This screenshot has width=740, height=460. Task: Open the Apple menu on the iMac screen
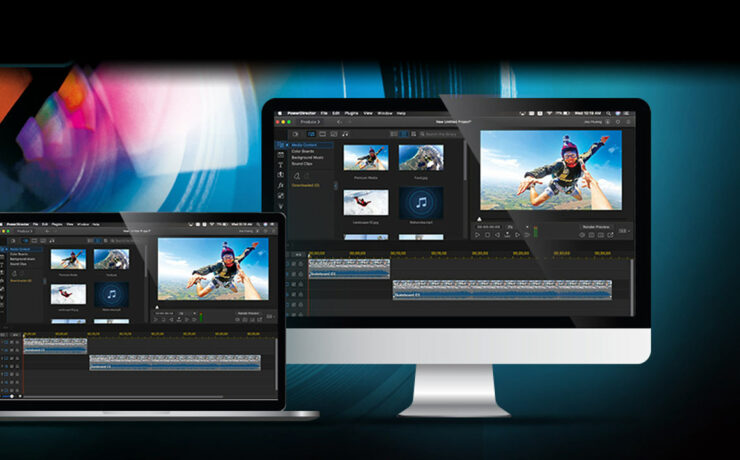pyautogui.click(x=280, y=113)
